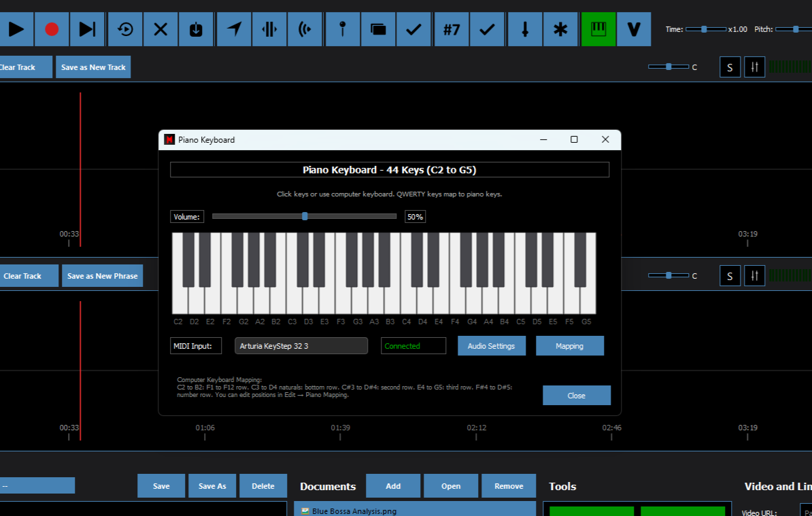Toggle the mixer sliders button next to Solo
Viewport: 812px width, 516px height.
(x=754, y=67)
